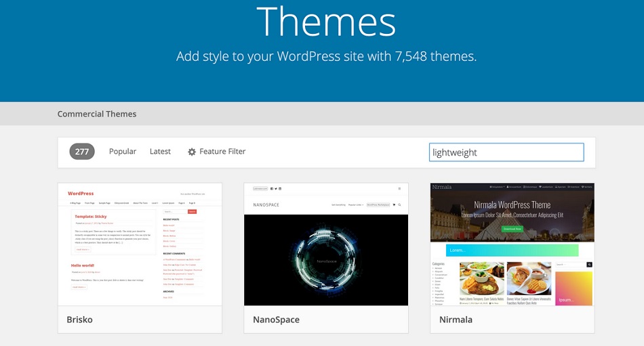Select the Brisko theme name
644x346 pixels.
click(x=80, y=320)
